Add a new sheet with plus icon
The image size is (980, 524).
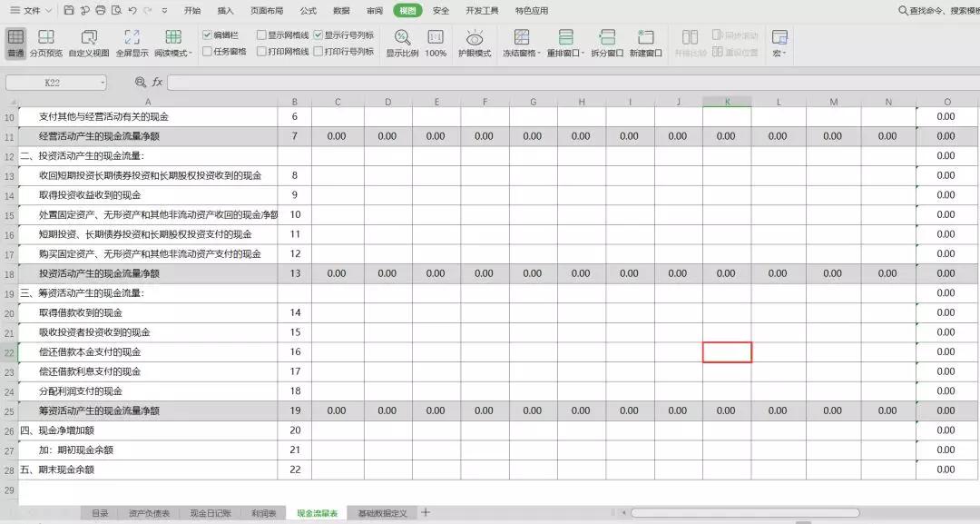click(426, 512)
